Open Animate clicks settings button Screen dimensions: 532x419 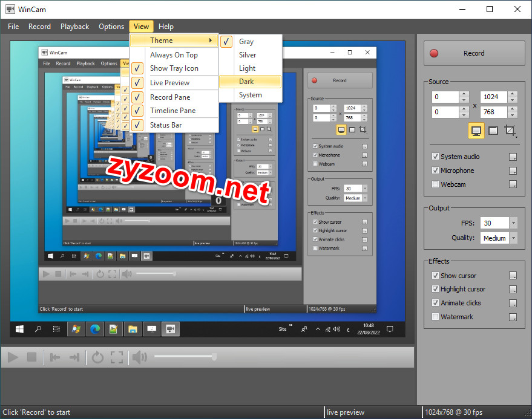pos(513,303)
